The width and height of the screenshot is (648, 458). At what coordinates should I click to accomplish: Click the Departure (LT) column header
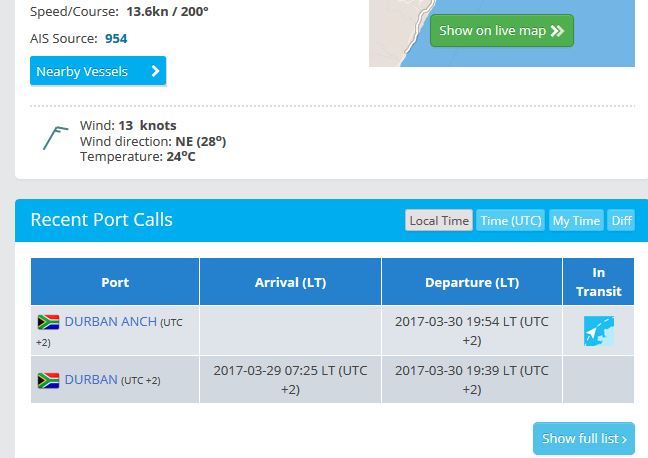472,282
